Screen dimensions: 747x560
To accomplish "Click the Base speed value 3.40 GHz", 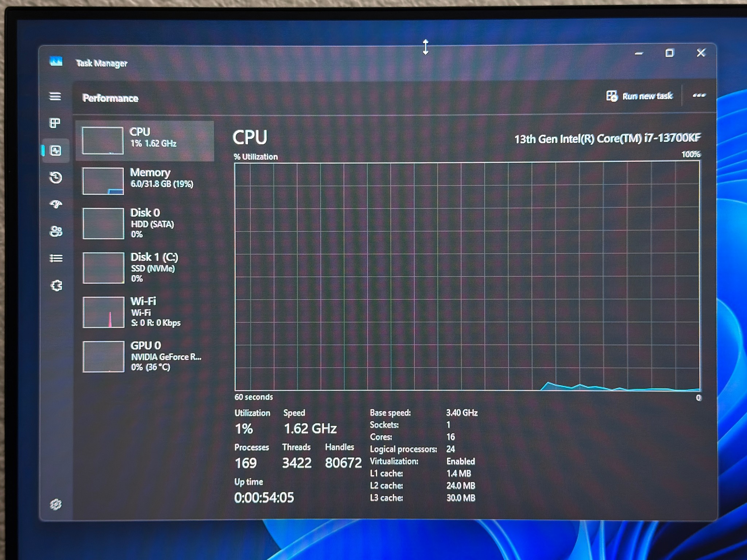I will (x=462, y=413).
